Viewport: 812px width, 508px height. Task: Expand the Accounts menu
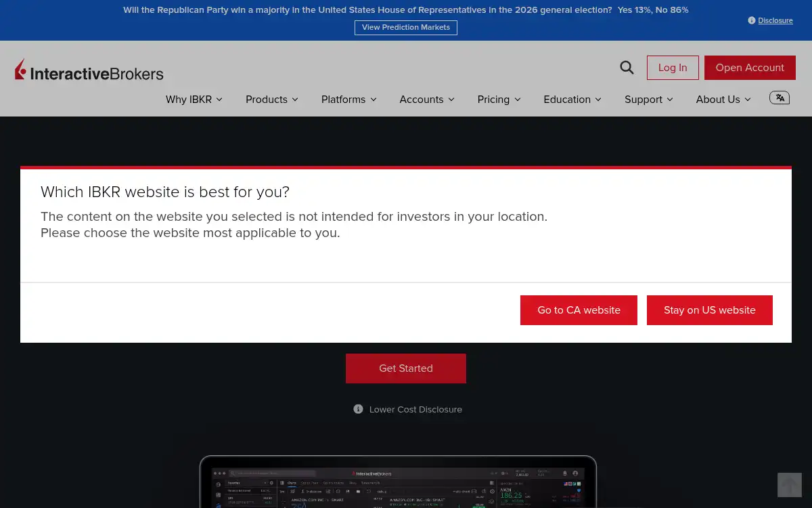(x=427, y=100)
